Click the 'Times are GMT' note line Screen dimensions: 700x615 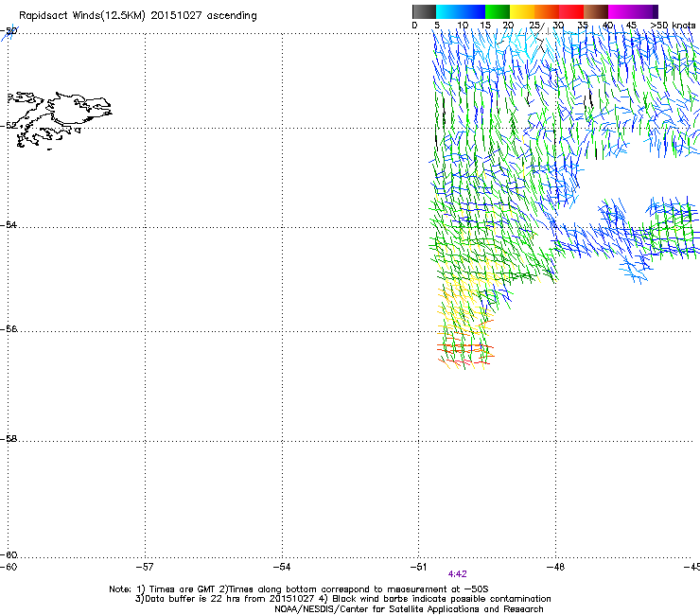click(x=299, y=589)
